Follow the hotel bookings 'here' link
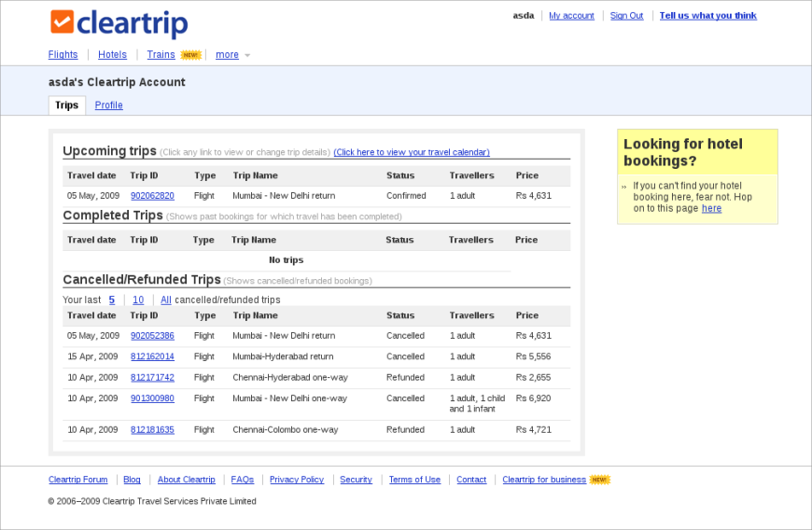 coord(711,208)
